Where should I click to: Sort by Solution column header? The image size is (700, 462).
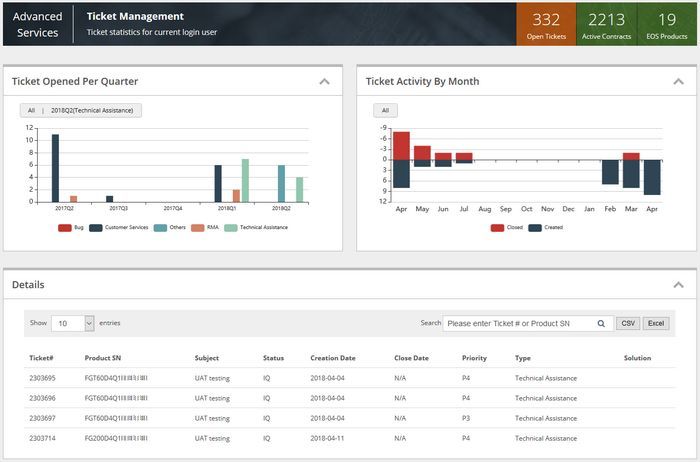[x=638, y=358]
